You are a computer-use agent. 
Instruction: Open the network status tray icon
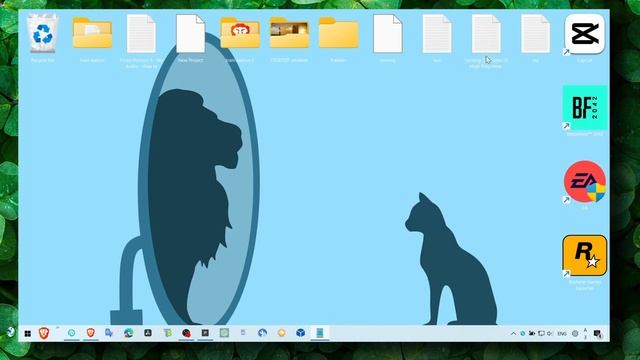point(541,333)
